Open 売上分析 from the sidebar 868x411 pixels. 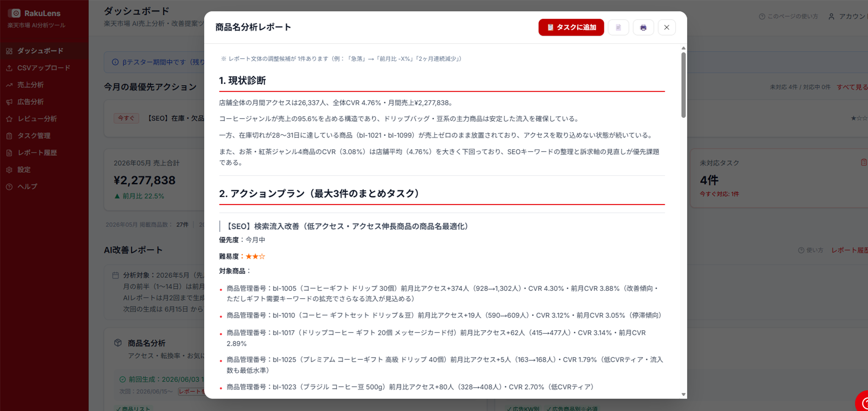(x=44, y=84)
